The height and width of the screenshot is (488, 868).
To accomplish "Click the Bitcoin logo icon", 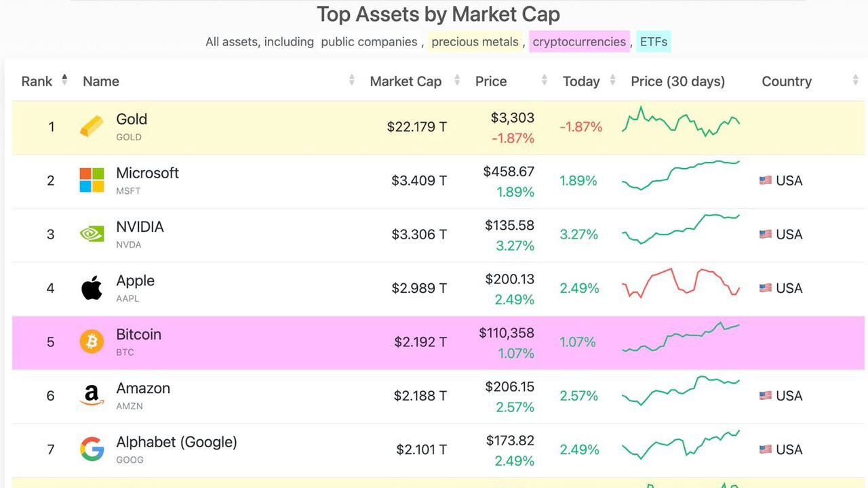I will [92, 342].
